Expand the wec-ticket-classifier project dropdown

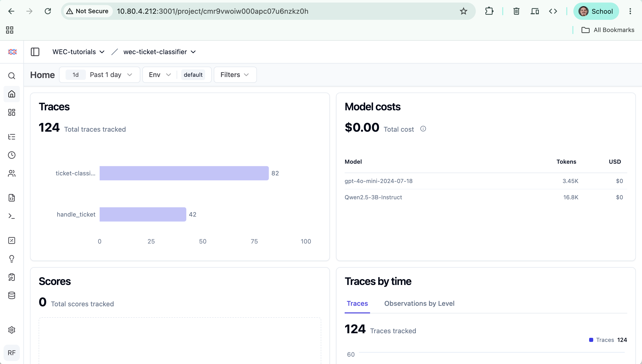tap(160, 52)
